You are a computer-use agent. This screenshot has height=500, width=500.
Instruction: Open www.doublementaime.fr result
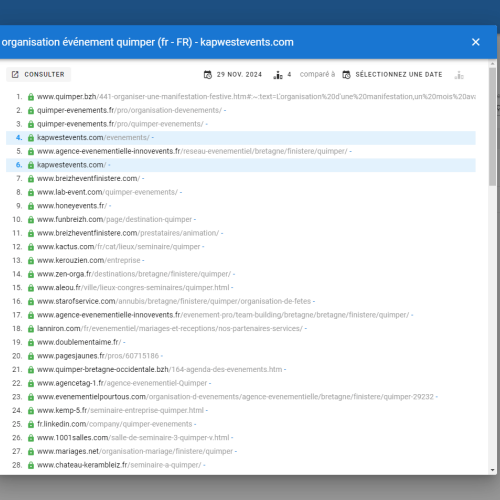(79, 342)
